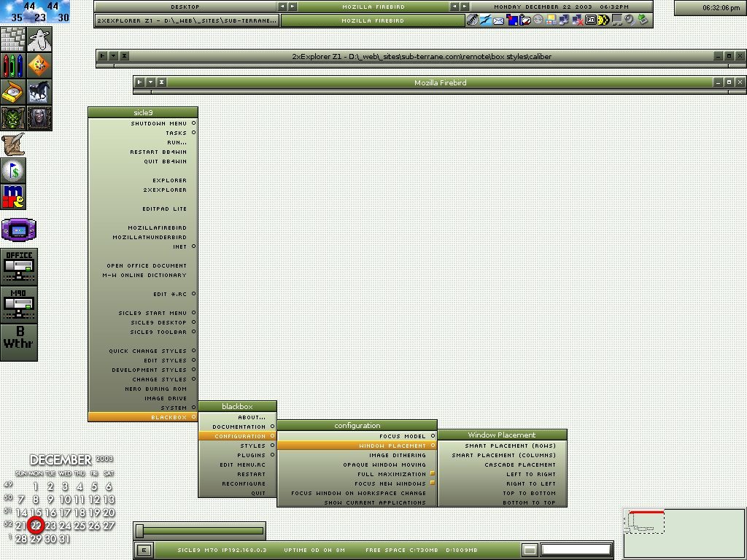Open the envelope mail tray icon
The width and height of the screenshot is (747, 560).
(x=499, y=20)
